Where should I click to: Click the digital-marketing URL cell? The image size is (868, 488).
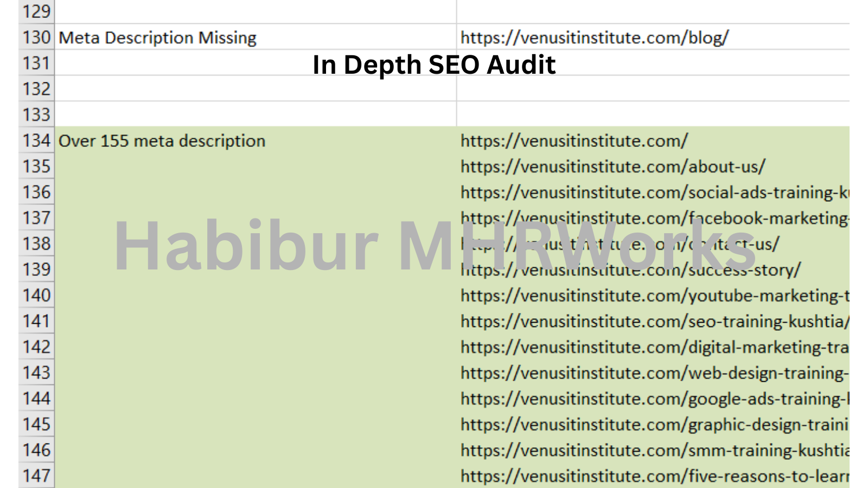tap(654, 347)
